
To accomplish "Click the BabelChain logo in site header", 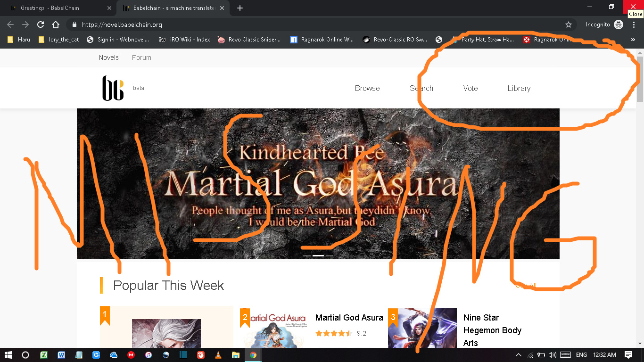I will 113,88.
